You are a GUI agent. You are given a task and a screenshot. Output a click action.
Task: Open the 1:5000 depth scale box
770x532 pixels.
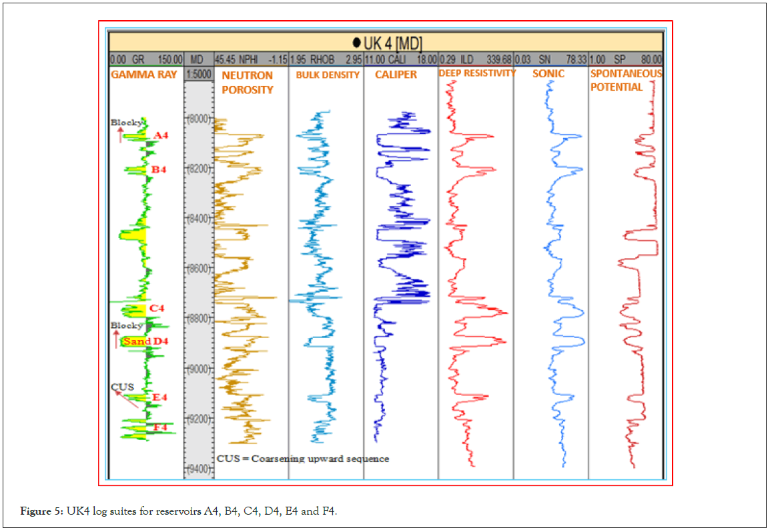(x=198, y=74)
